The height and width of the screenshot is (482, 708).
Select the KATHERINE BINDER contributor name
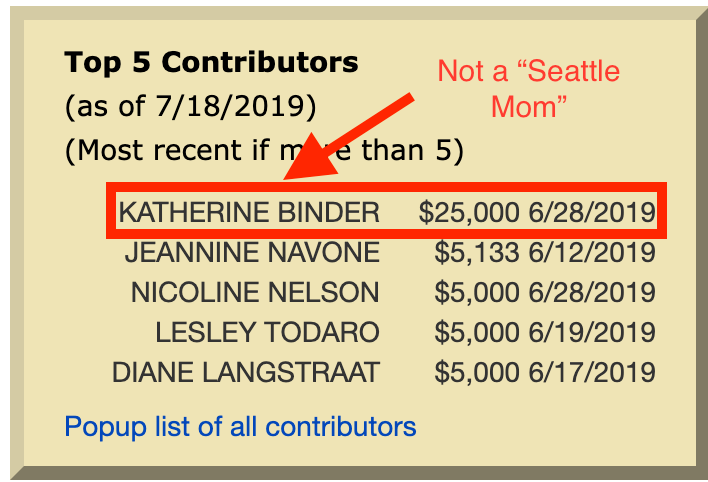(249, 212)
